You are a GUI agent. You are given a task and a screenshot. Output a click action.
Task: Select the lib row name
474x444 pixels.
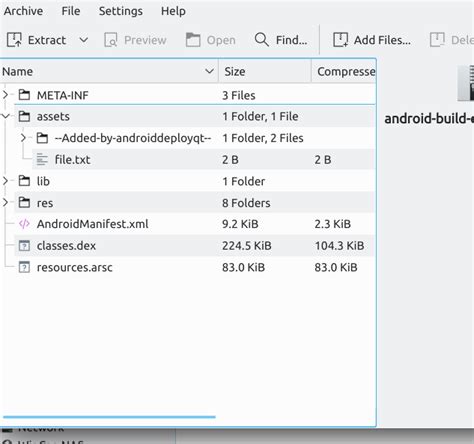click(x=43, y=181)
